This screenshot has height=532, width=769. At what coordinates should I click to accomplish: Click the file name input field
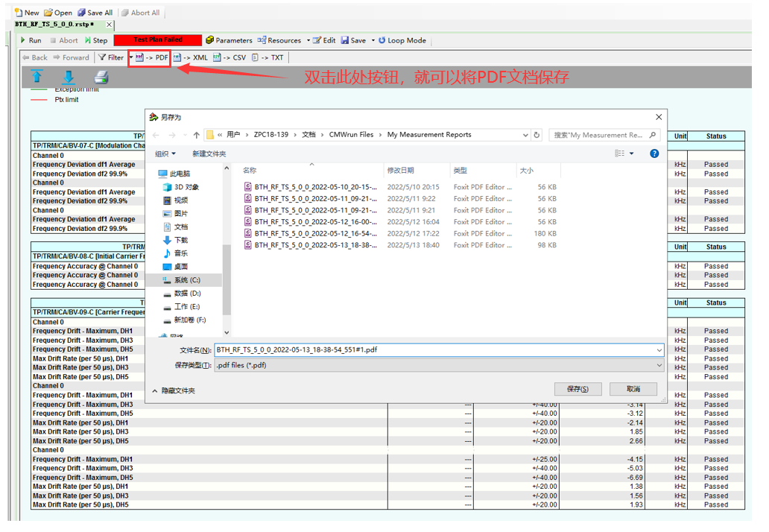point(434,350)
